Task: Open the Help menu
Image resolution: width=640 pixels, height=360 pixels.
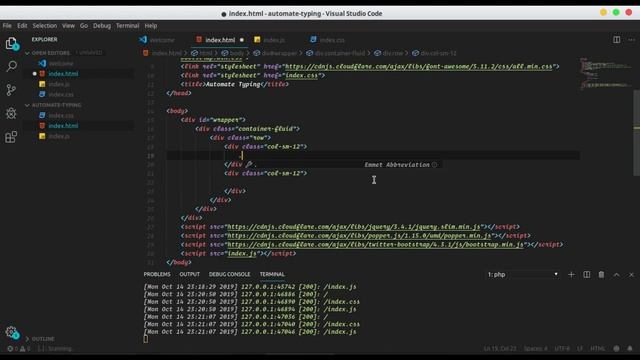Action: click(151, 26)
